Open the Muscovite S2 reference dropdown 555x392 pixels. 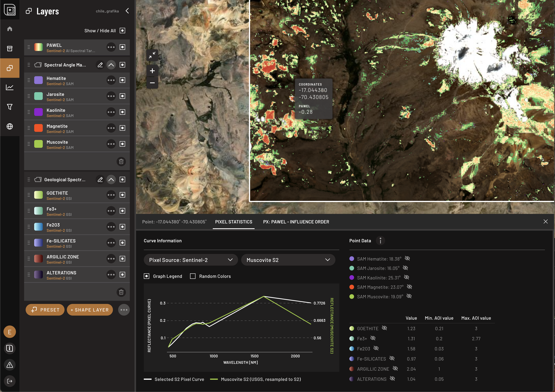288,260
